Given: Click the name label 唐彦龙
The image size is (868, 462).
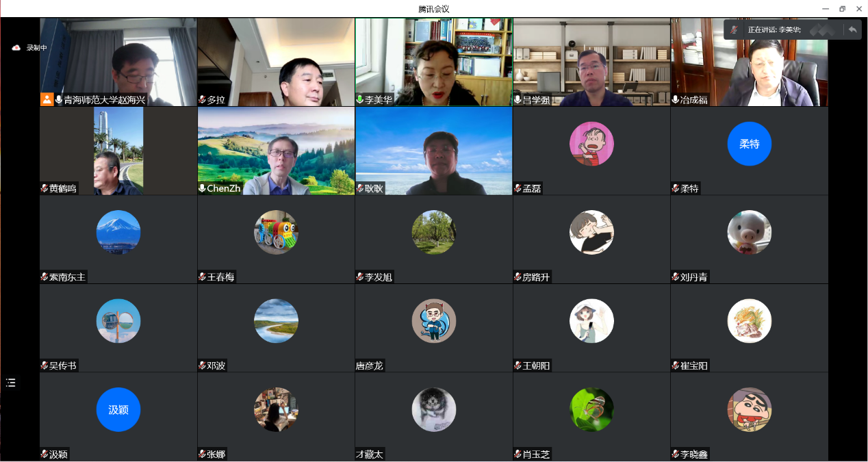Looking at the screenshot, I should pos(370,366).
